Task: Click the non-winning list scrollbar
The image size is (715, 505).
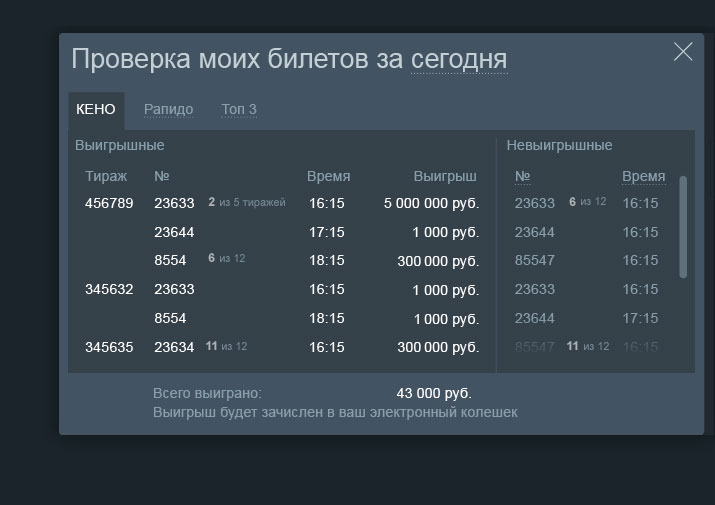Action: click(683, 227)
